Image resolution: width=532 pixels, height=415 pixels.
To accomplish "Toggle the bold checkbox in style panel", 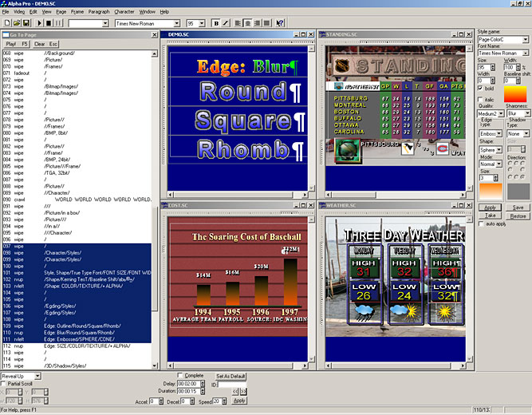I will [480, 88].
